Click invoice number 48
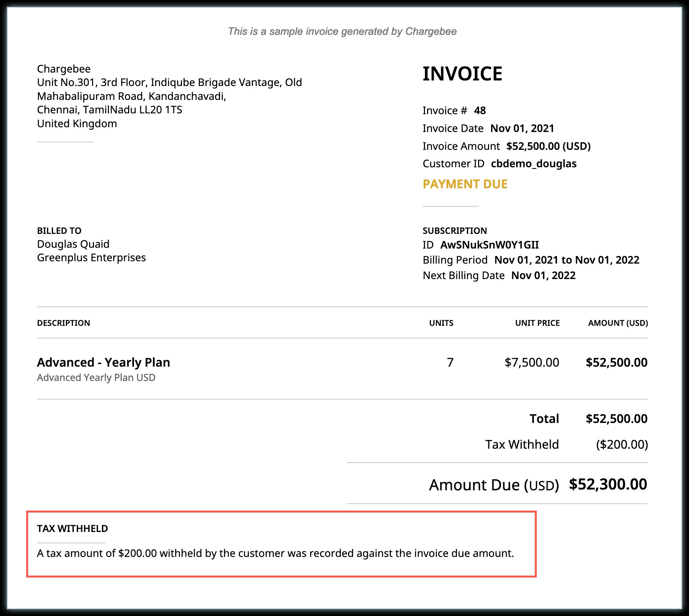 [x=480, y=111]
